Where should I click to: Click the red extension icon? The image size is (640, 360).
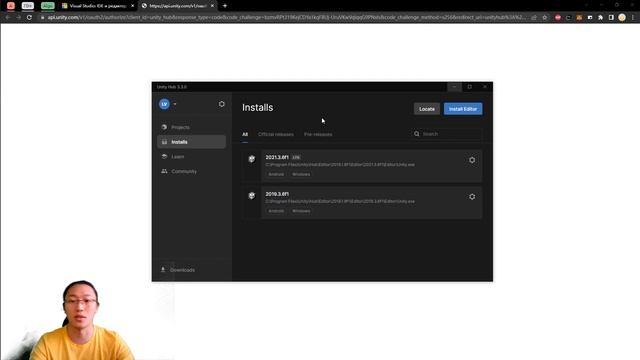(558, 18)
